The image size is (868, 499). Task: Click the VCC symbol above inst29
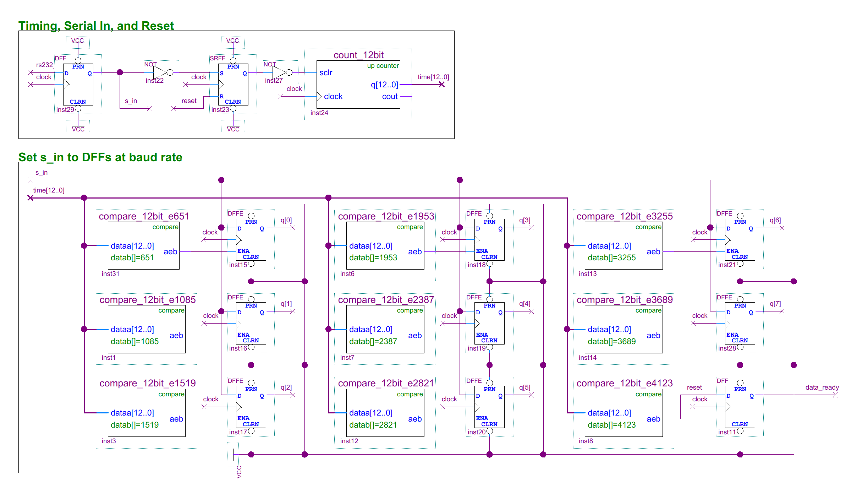pos(78,42)
